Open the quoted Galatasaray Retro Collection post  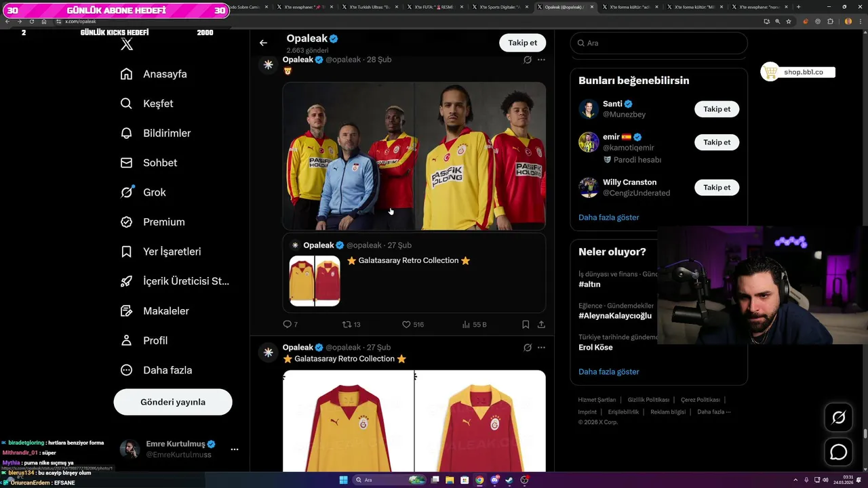coord(414,273)
